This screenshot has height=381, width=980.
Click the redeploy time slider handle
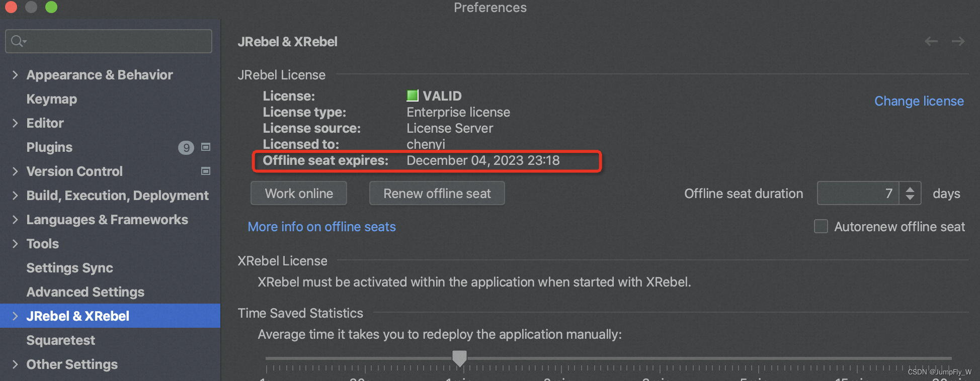459,358
